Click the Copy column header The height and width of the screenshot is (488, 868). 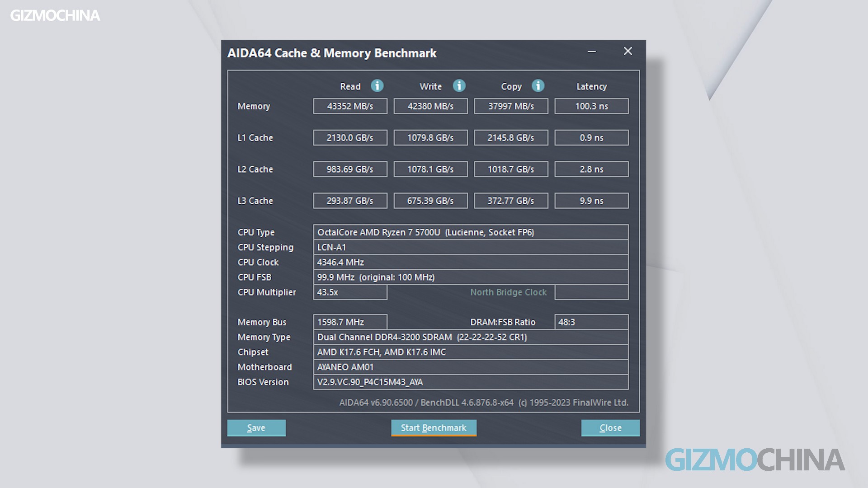click(511, 86)
